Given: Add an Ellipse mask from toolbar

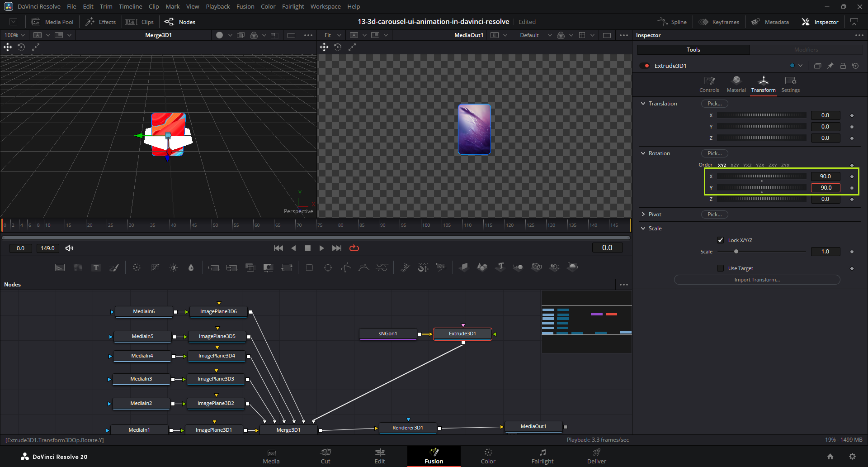Looking at the screenshot, I should point(328,267).
